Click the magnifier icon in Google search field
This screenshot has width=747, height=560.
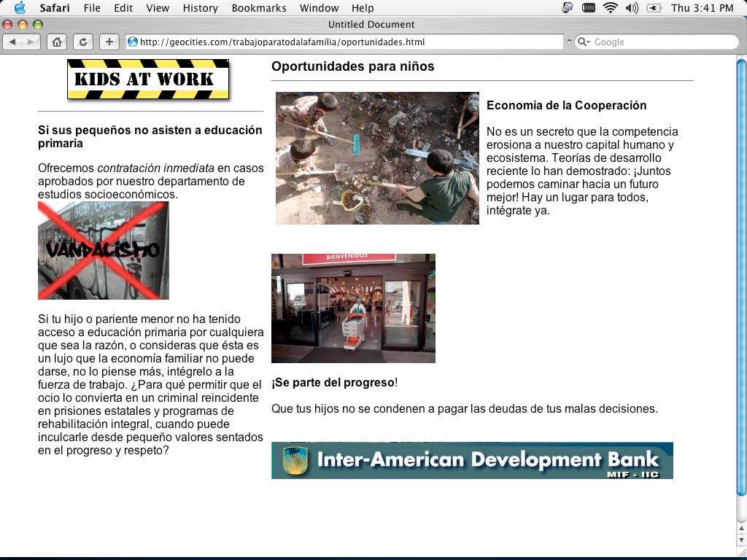pos(583,42)
